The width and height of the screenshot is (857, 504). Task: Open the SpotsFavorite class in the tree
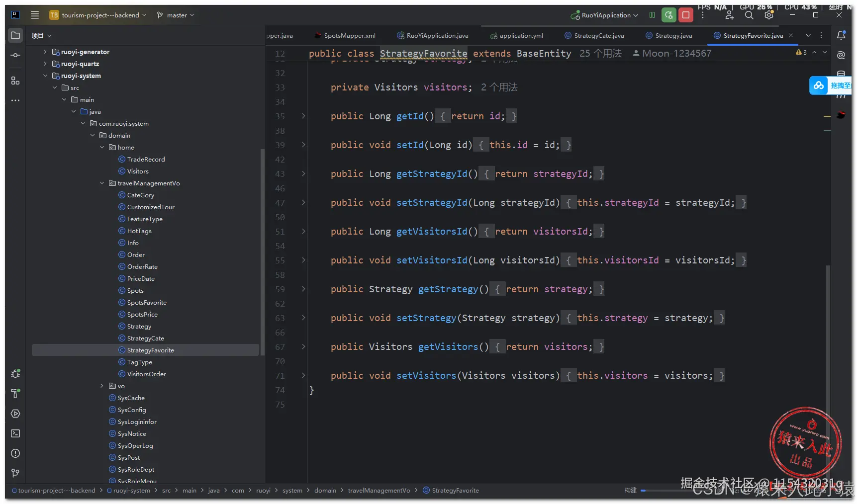click(142, 302)
